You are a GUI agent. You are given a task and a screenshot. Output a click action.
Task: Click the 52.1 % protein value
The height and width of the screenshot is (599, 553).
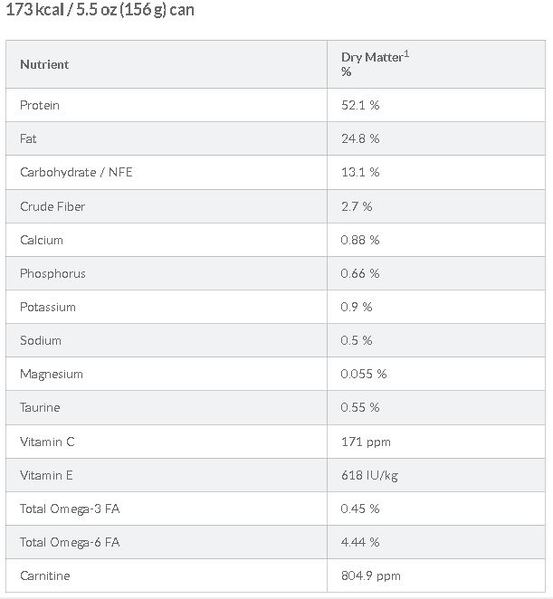pos(360,105)
